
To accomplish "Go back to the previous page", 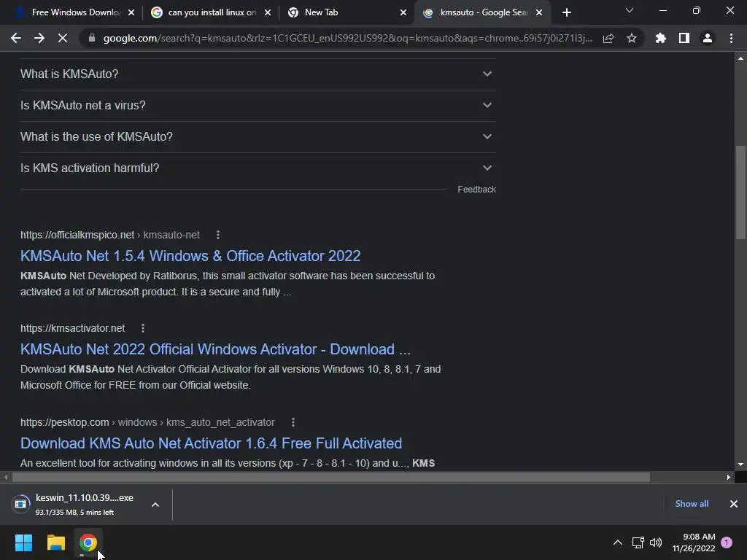I will tap(16, 38).
